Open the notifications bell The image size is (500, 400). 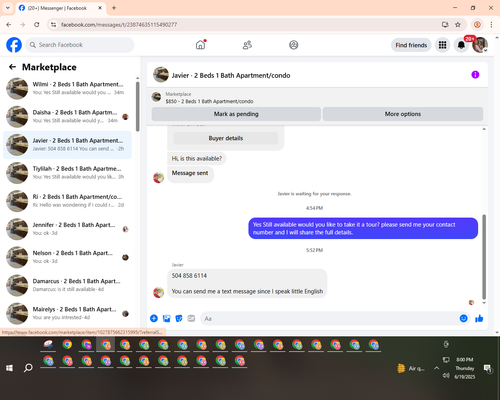461,45
